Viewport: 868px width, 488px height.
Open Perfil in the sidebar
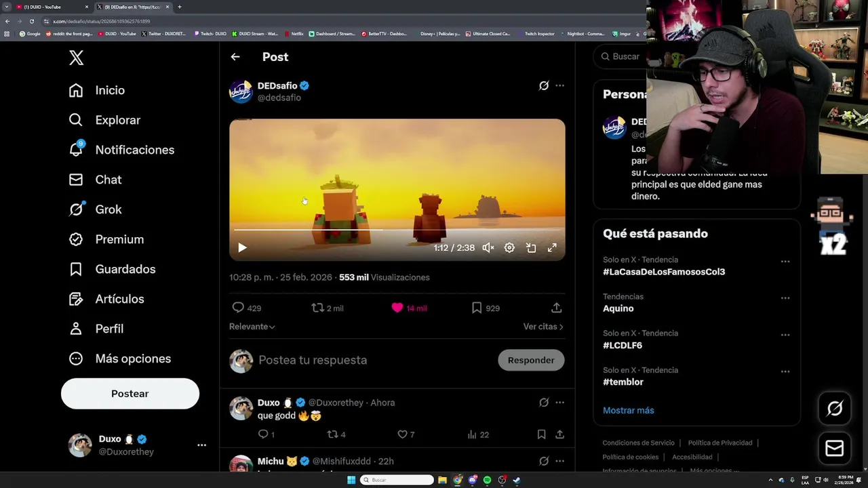click(96, 329)
